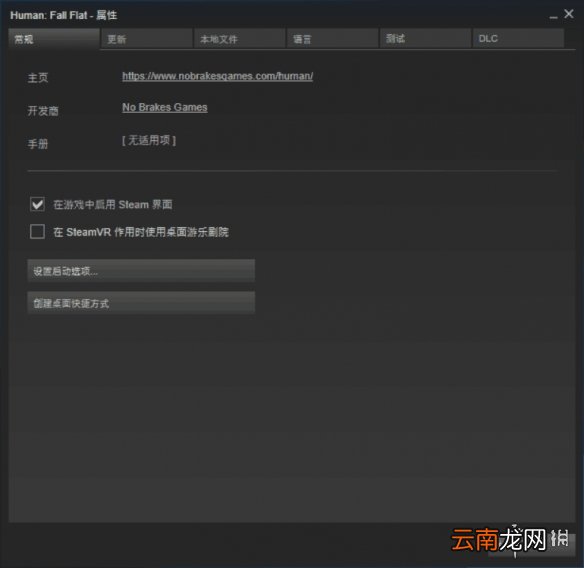Close the properties window
584x568 pixels.
[569, 14]
